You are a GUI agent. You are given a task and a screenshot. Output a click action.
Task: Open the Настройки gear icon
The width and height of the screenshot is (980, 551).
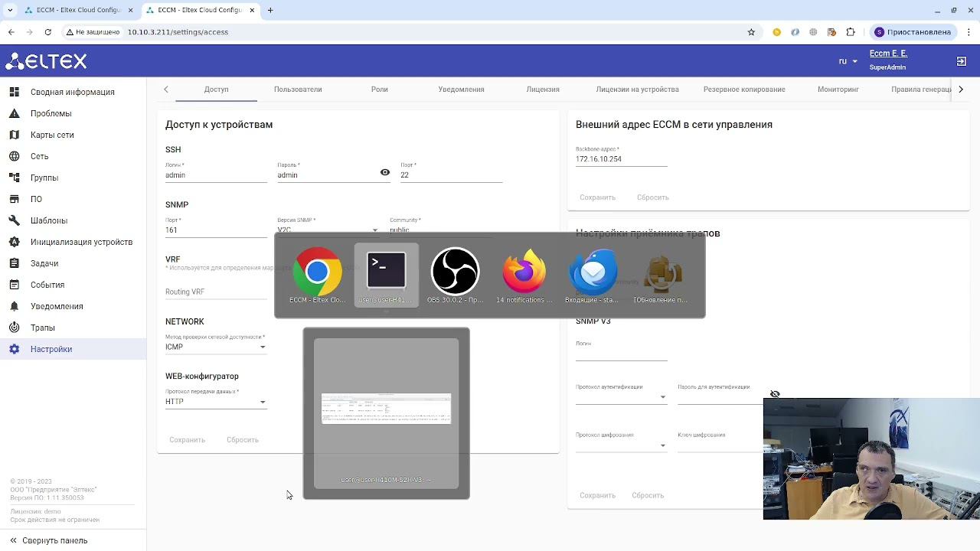point(14,349)
